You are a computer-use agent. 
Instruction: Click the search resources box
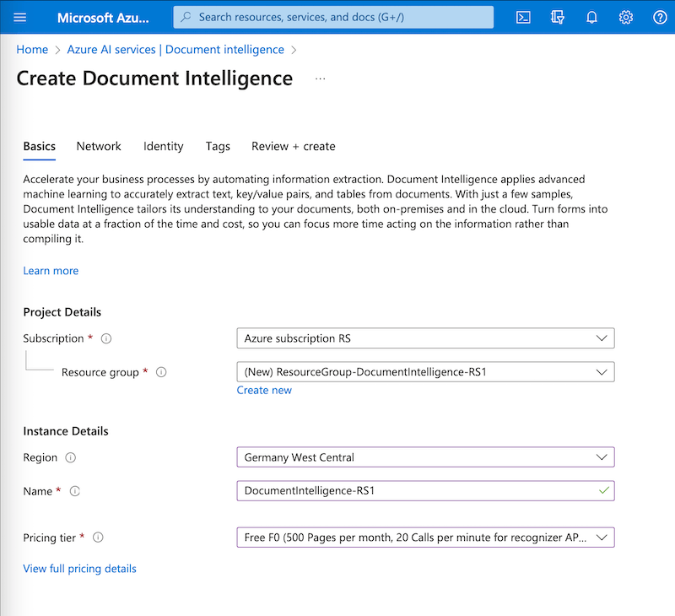[x=333, y=17]
